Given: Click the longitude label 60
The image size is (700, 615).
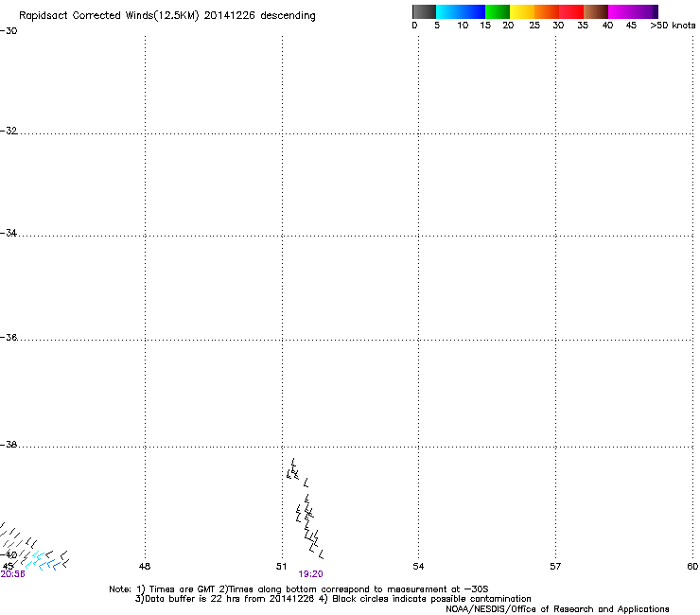Looking at the screenshot, I should pyautogui.click(x=692, y=567).
